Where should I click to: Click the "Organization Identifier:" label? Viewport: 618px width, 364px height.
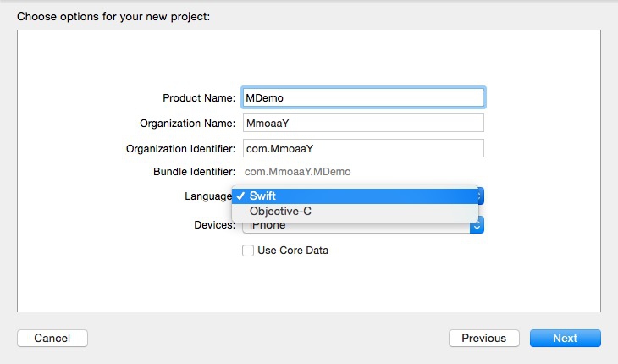coord(180,149)
